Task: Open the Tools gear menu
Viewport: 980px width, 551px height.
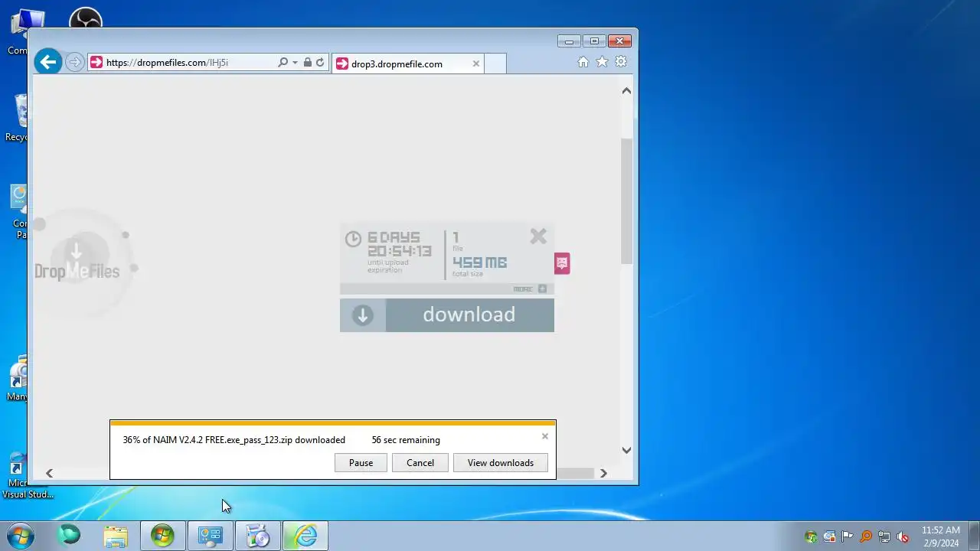Action: pos(621,62)
